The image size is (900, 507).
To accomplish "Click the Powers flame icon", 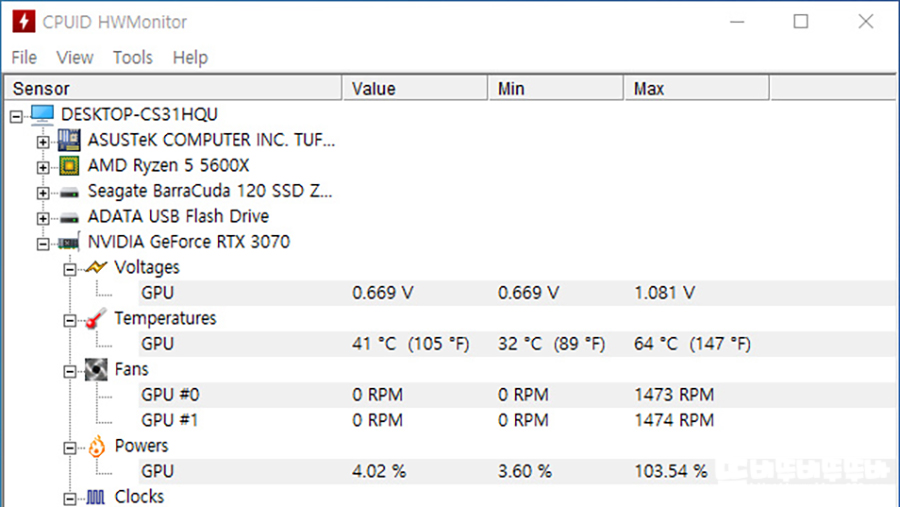I will click(96, 446).
